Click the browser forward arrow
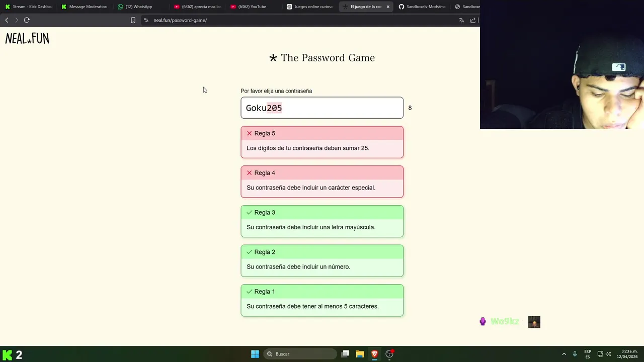Image resolution: width=644 pixels, height=362 pixels. coord(17,20)
